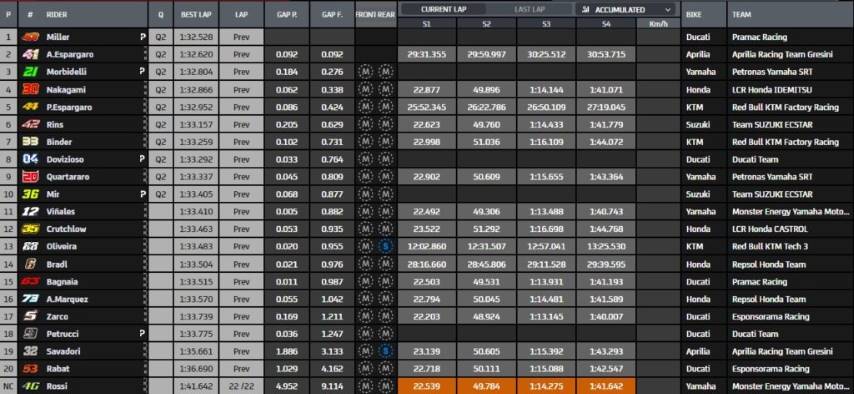Image resolution: width=854 pixels, height=394 pixels.
Task: Click the Q2 cell in Binder's row
Action: coord(161,142)
